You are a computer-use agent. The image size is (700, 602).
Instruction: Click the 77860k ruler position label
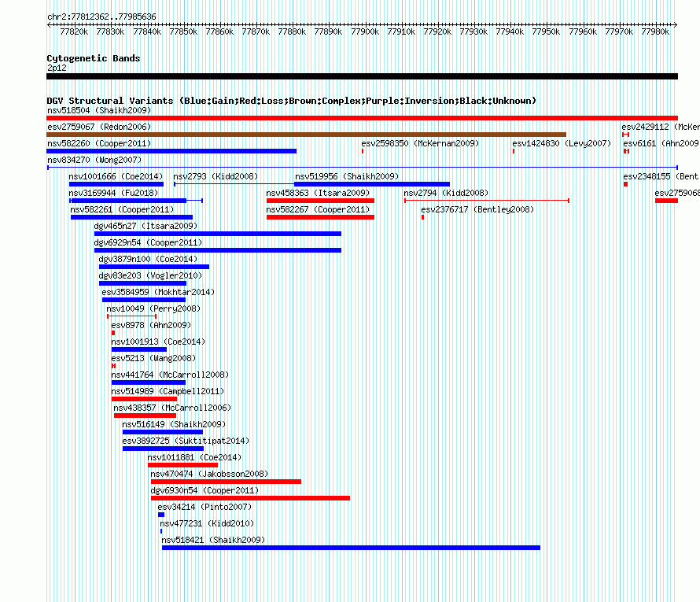tap(219, 31)
